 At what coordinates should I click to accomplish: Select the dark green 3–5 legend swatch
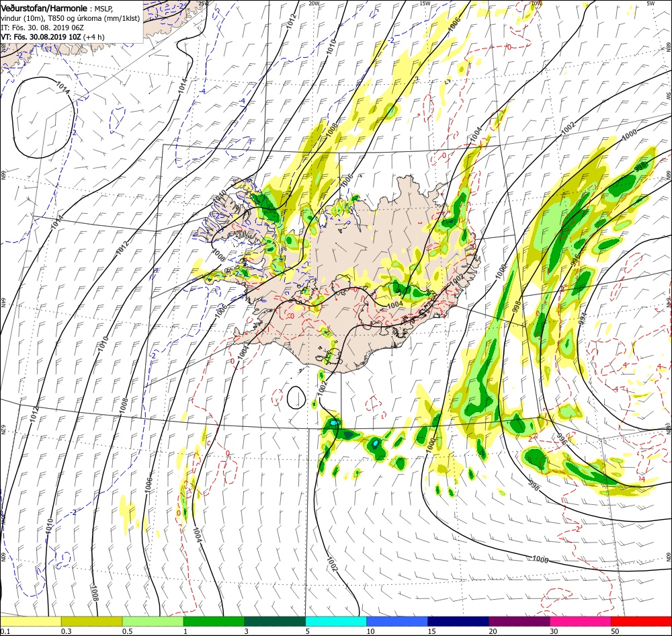click(x=275, y=621)
